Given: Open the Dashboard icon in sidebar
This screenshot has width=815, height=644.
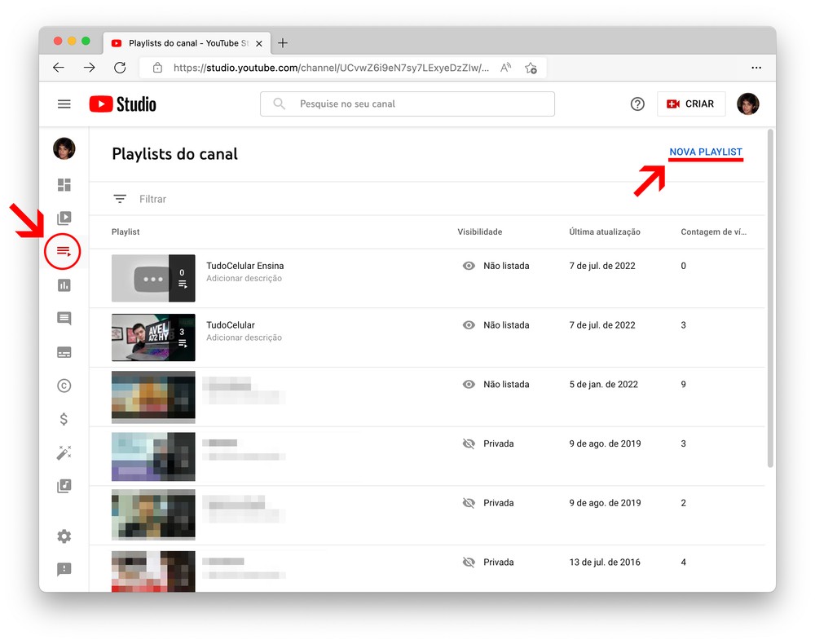Looking at the screenshot, I should (64, 185).
